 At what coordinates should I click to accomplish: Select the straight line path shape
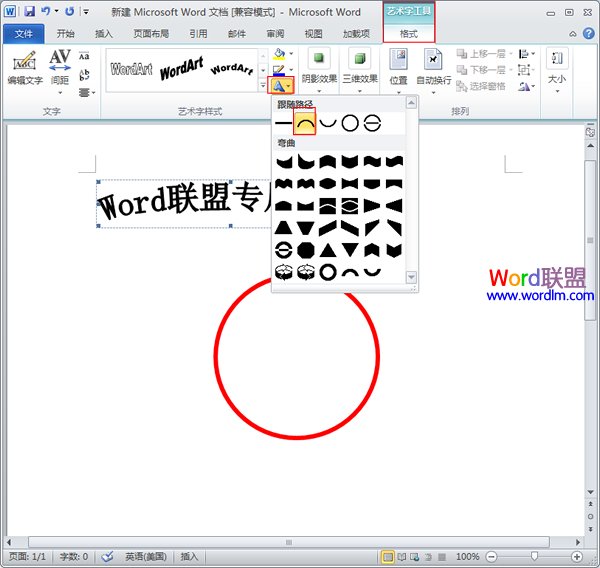pyautogui.click(x=283, y=123)
